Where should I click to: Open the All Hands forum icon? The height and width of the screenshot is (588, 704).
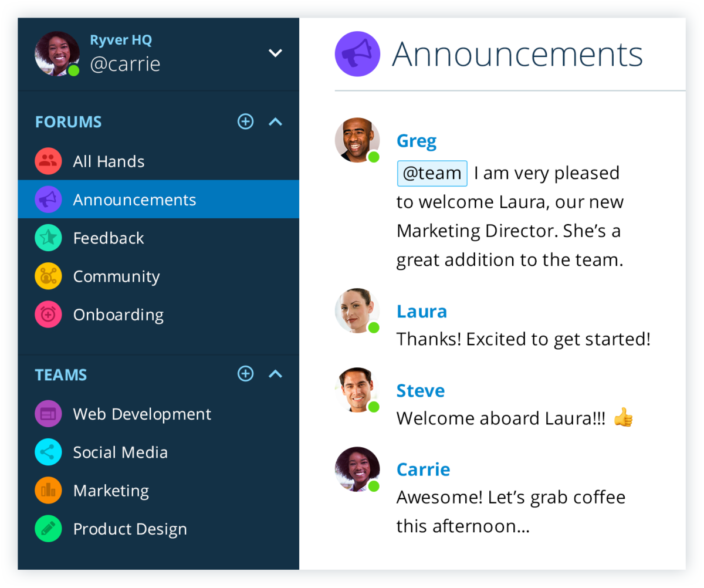(x=48, y=161)
